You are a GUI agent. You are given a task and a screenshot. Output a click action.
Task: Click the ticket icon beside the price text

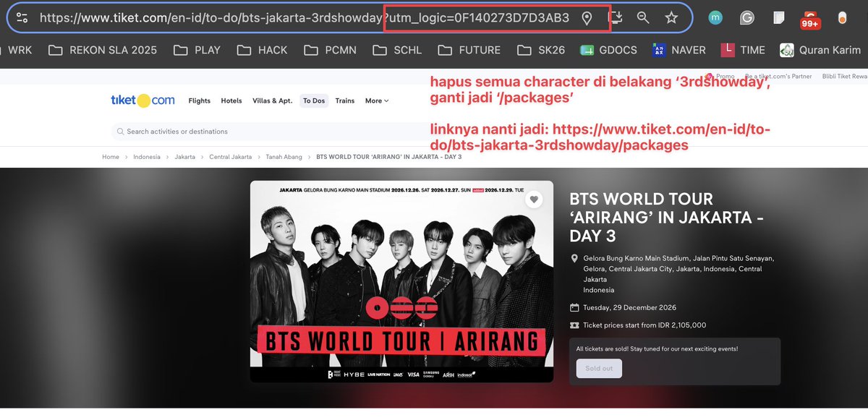coord(574,325)
